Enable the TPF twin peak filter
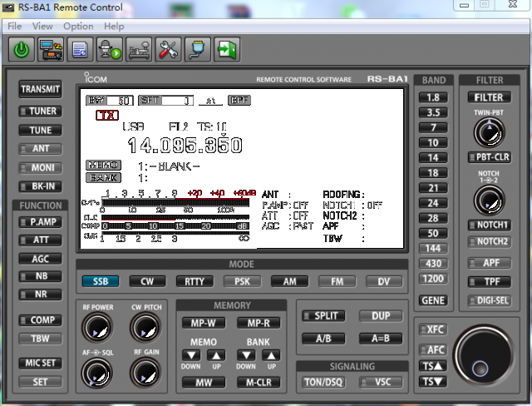This screenshot has width=532, height=406. (x=490, y=281)
